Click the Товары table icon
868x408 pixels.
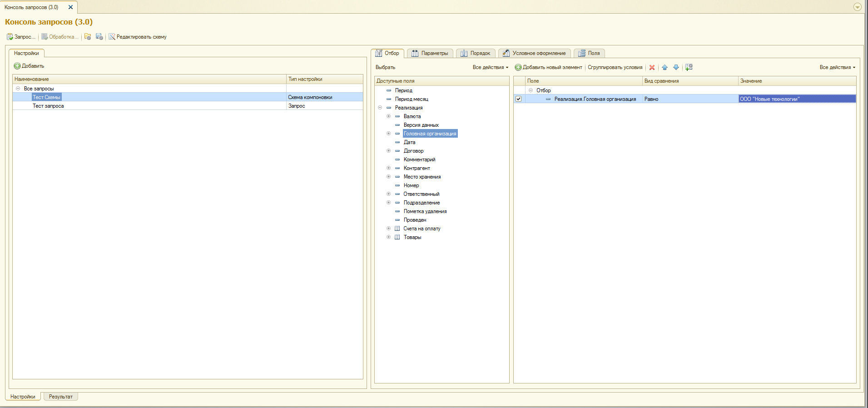click(x=397, y=237)
